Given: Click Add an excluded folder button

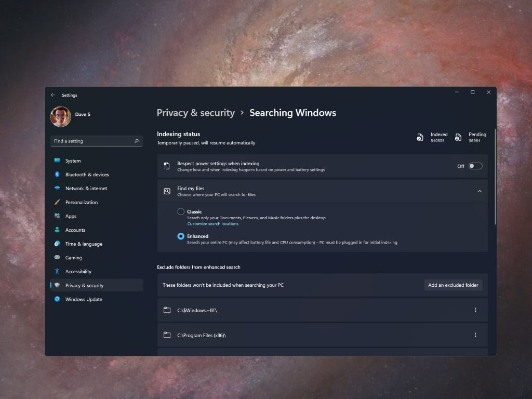Looking at the screenshot, I should pos(453,285).
